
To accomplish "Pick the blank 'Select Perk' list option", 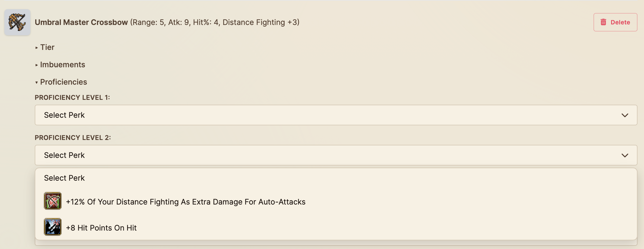I will [64, 178].
